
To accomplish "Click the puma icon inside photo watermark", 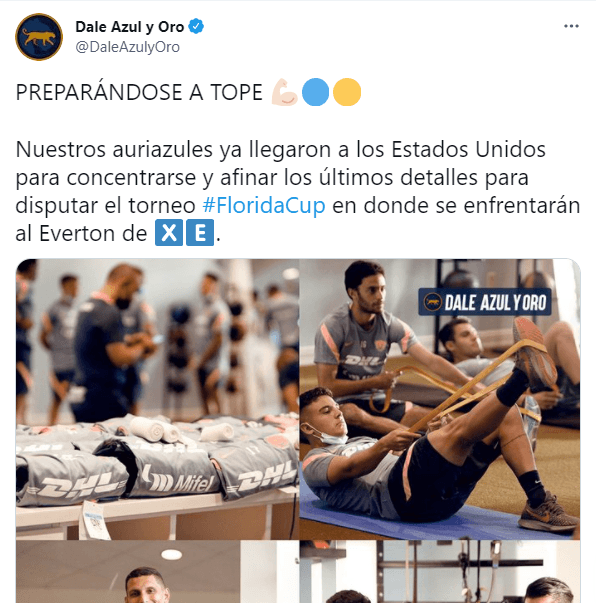I will tap(433, 302).
